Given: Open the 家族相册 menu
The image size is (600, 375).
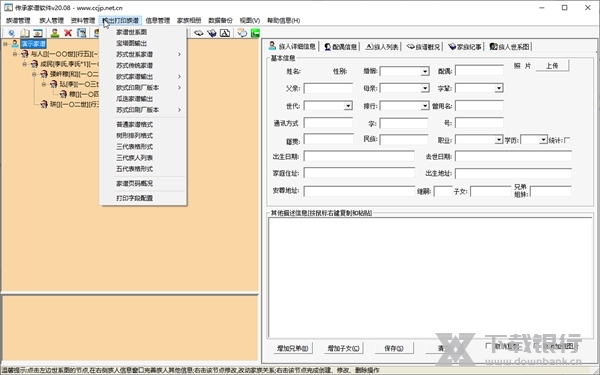Looking at the screenshot, I should 189,20.
